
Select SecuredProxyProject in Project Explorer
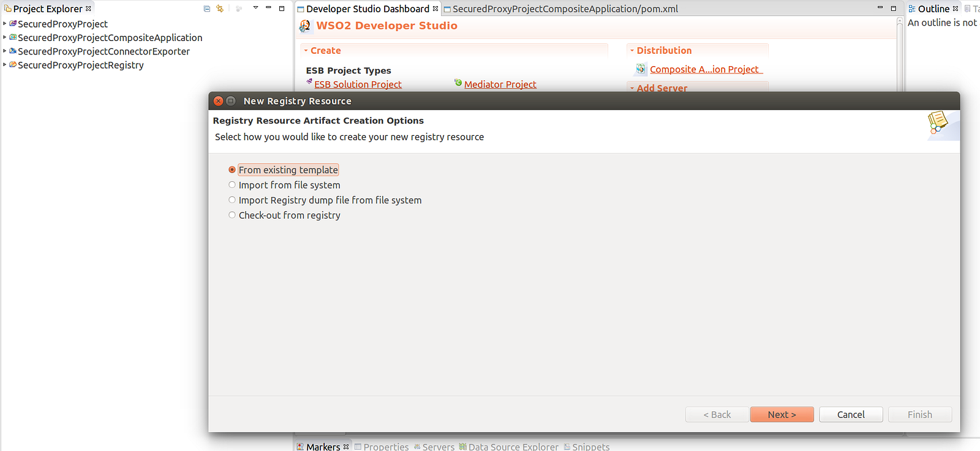[62, 24]
